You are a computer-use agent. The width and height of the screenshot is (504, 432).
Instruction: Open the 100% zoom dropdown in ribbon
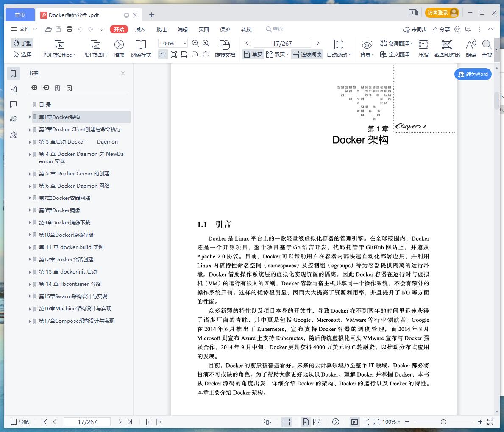[185, 43]
